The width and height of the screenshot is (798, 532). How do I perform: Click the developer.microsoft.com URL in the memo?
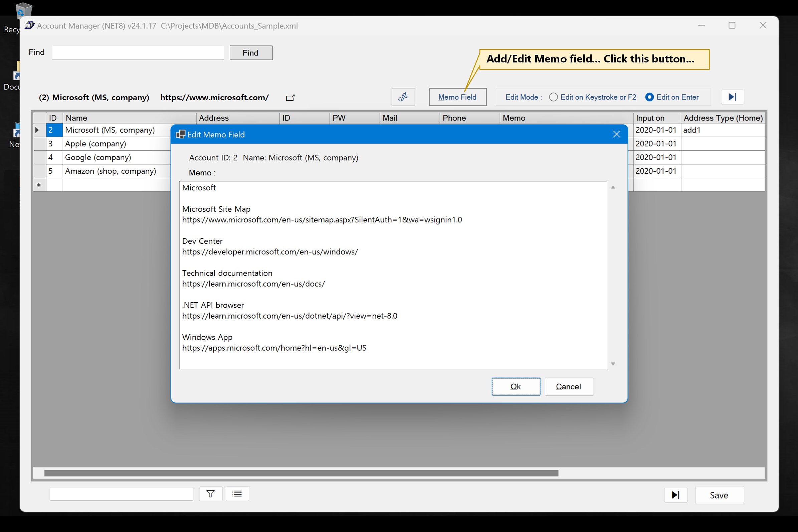click(x=270, y=252)
